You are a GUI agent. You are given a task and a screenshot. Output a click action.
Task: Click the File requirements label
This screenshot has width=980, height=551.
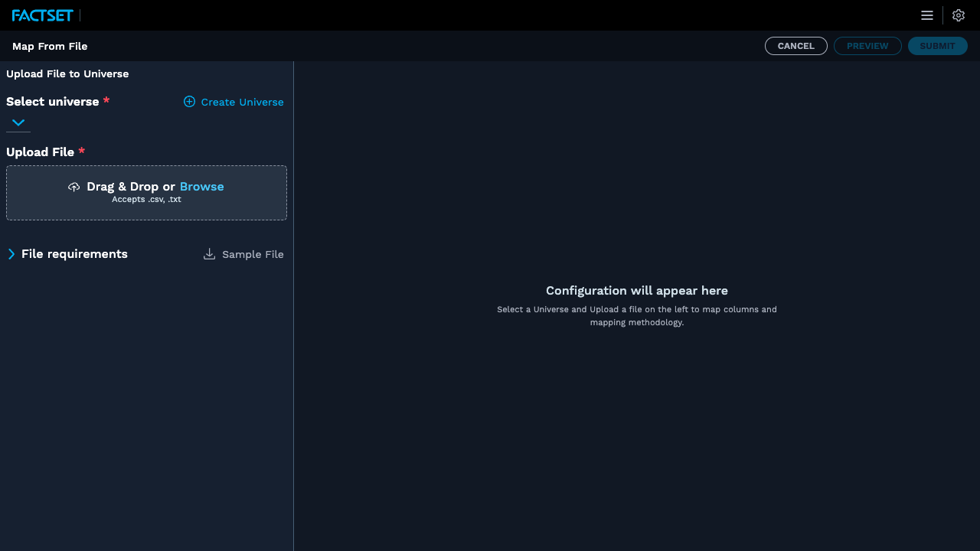[74, 254]
